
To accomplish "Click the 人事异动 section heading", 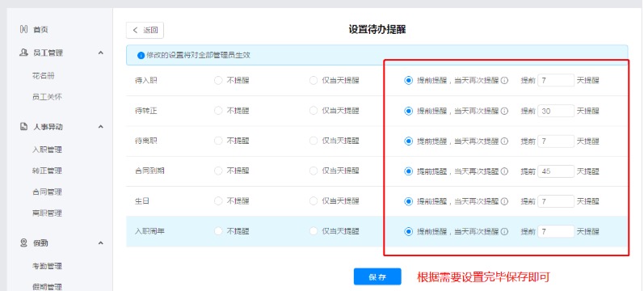I will coord(48,127).
